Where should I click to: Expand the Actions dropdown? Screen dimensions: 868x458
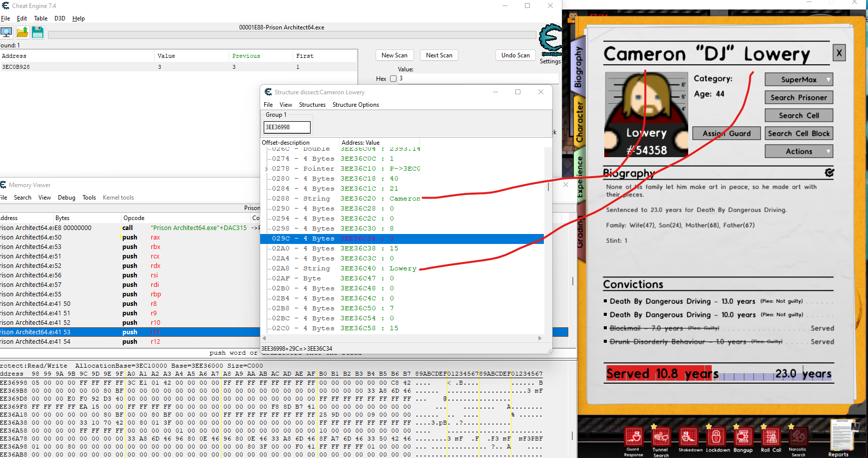(799, 151)
